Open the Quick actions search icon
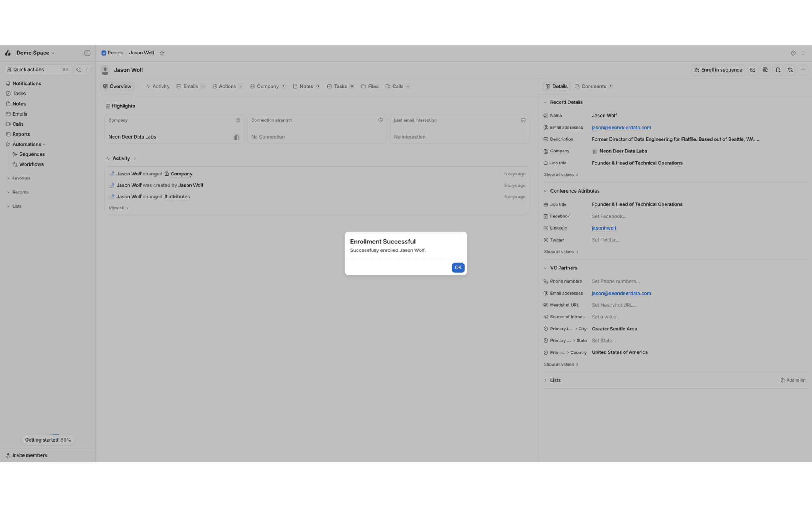The image size is (812, 507). [x=79, y=69]
